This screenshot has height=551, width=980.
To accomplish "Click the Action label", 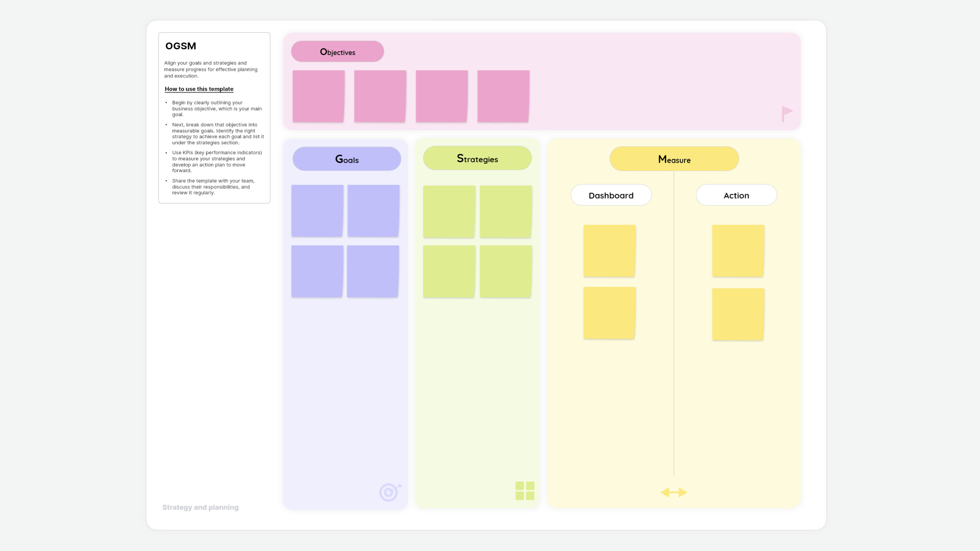I will (736, 196).
